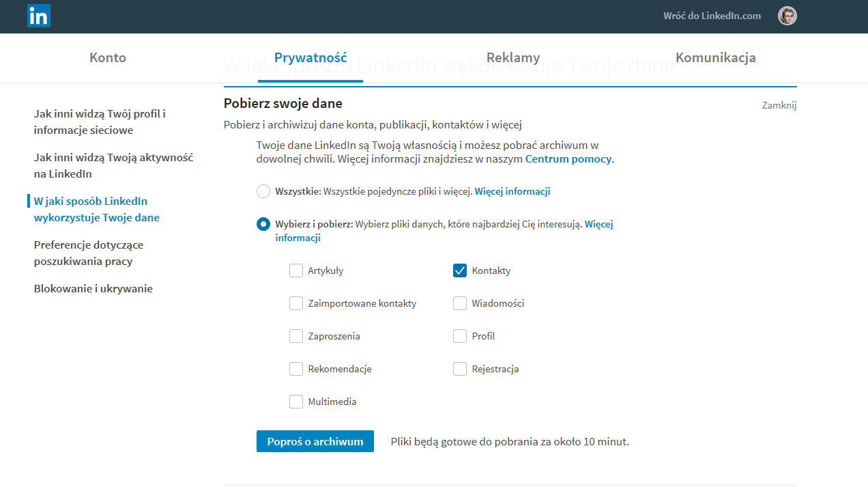868x487 pixels.
Task: Switch to the Prywatność tab
Action: pos(310,57)
